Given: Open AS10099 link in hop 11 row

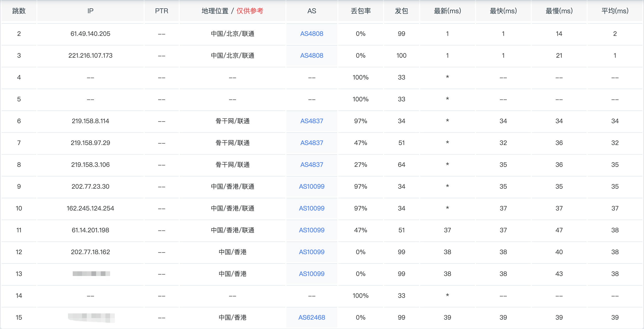Looking at the screenshot, I should click(312, 230).
